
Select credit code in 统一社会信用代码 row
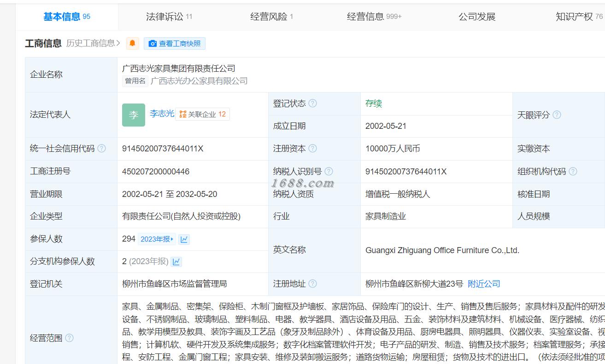pyautogui.click(x=163, y=149)
